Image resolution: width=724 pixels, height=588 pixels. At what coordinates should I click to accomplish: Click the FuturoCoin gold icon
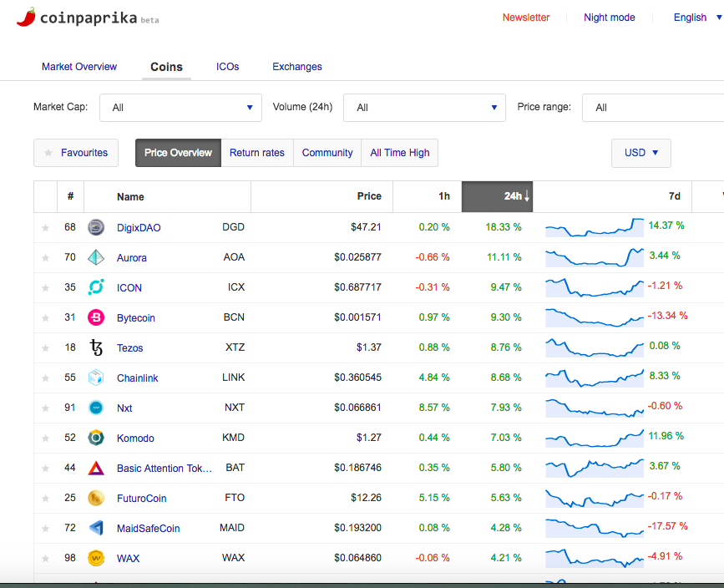[96, 498]
